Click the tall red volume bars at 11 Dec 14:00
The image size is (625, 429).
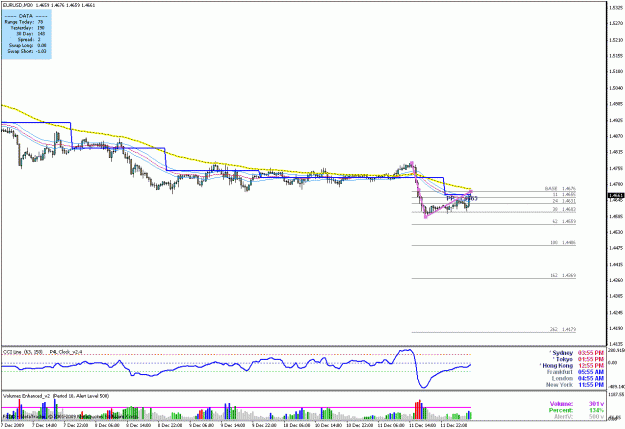coord(418,411)
